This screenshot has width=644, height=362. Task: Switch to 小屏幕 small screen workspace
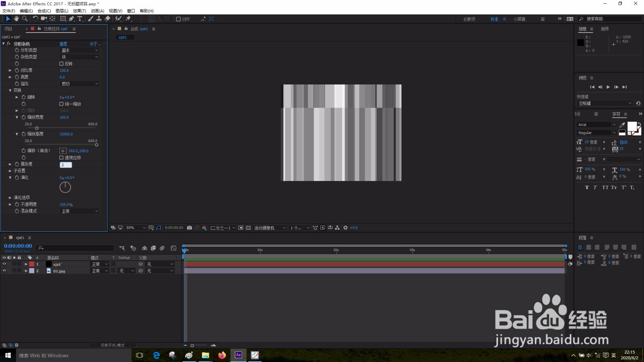tap(519, 19)
